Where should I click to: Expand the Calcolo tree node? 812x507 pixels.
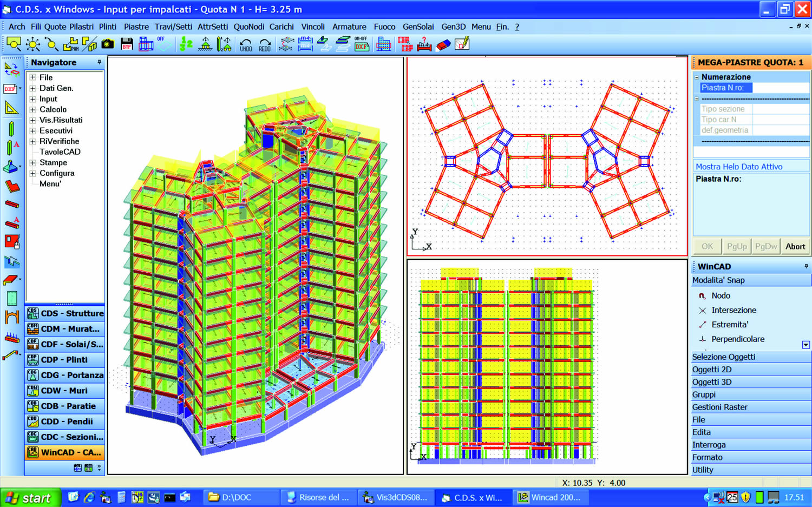click(x=33, y=109)
